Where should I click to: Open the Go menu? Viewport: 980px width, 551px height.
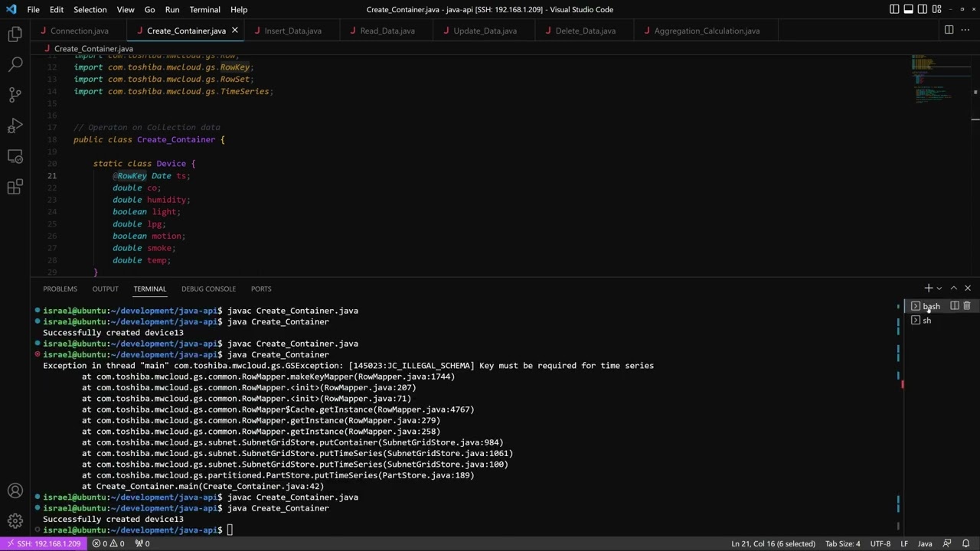(149, 9)
